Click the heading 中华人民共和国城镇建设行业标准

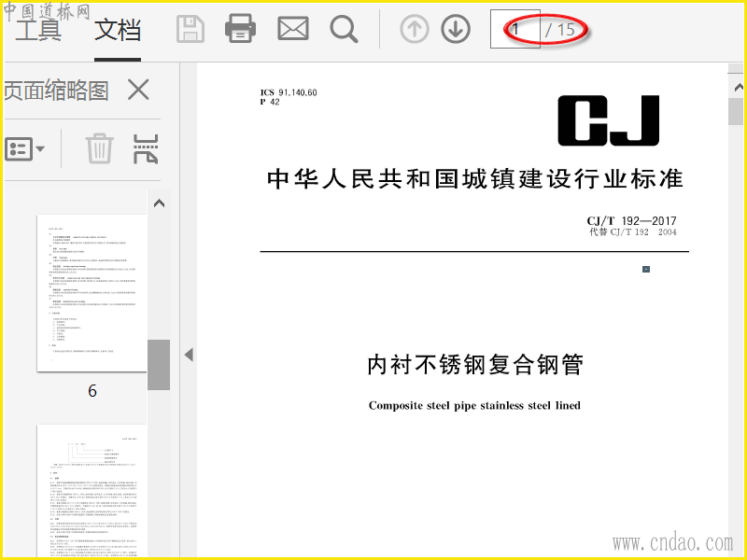tap(475, 178)
